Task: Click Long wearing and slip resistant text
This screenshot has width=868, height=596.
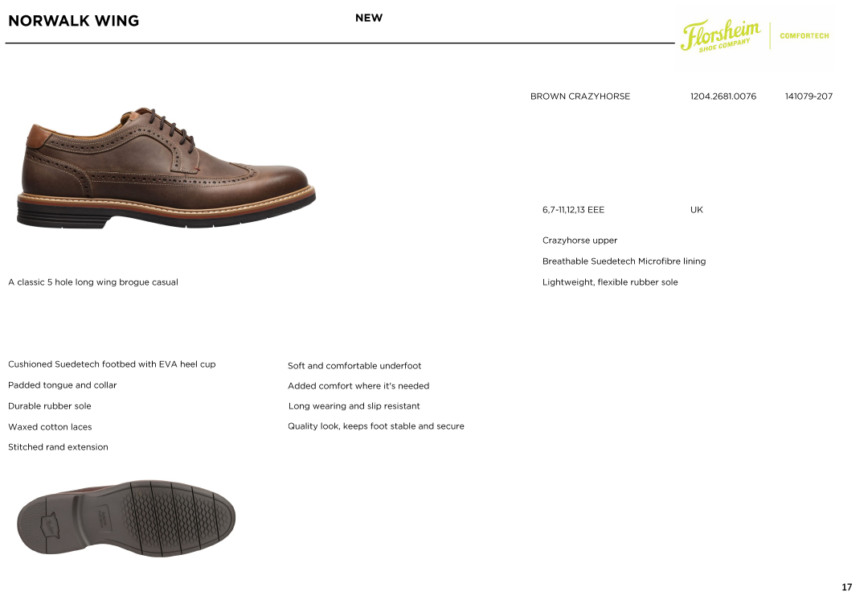Action: 354,406
